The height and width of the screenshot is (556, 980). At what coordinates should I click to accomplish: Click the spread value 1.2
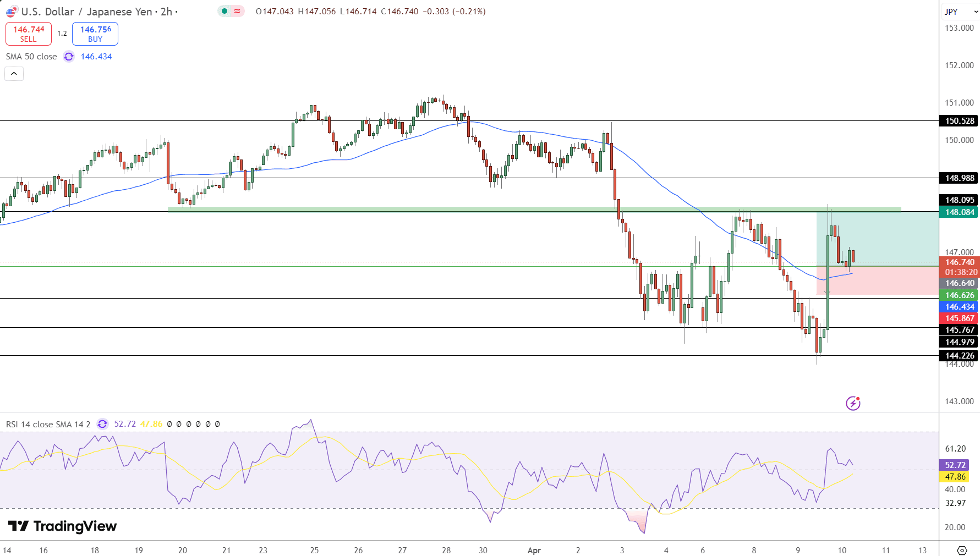pyautogui.click(x=62, y=34)
